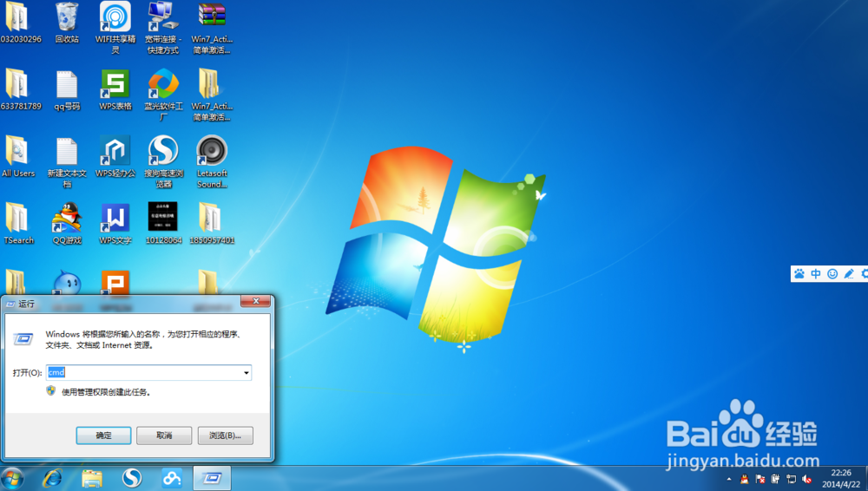Open 蓝光软件工厂 shortcut
Image resolution: width=868 pixels, height=491 pixels.
tap(163, 95)
